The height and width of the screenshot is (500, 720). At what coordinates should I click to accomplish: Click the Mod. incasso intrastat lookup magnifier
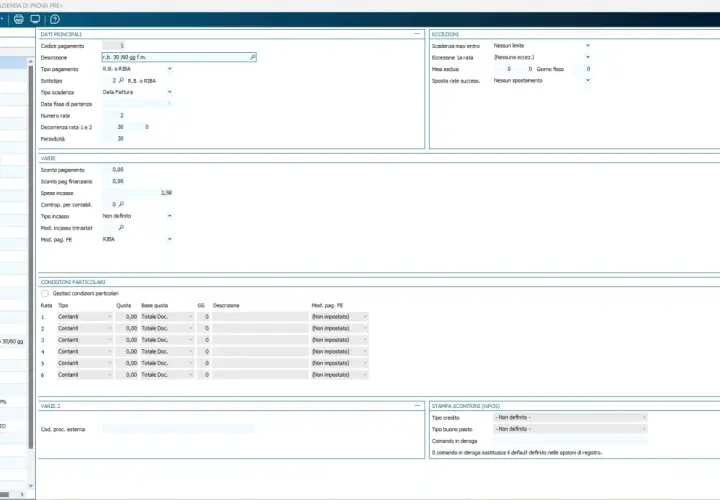[121, 228]
